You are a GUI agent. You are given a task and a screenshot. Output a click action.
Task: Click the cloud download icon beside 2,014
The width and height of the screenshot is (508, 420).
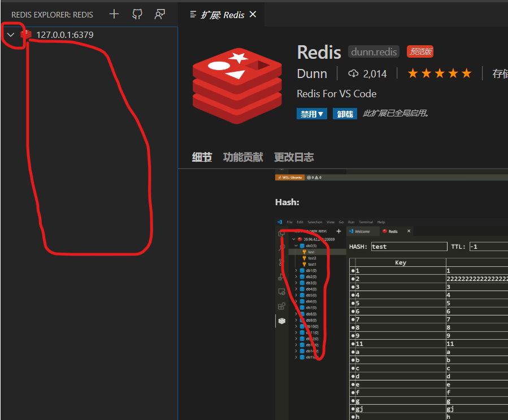point(353,73)
